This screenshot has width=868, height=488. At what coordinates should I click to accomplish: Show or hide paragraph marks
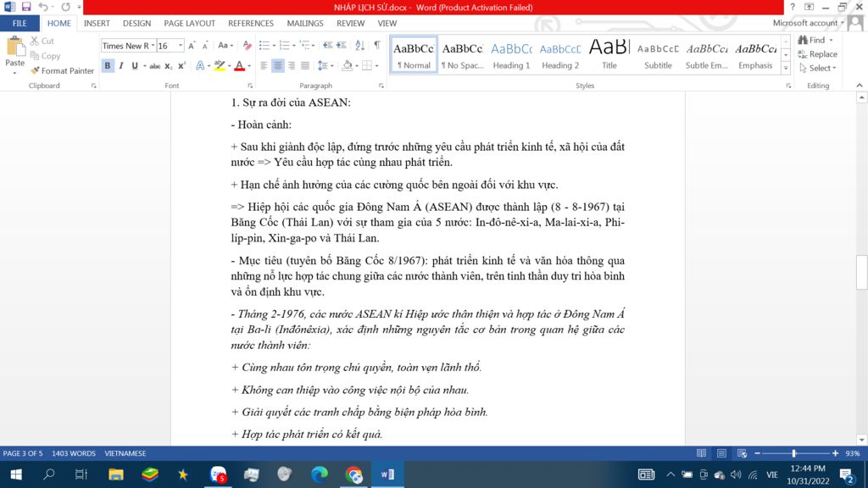[x=377, y=46]
